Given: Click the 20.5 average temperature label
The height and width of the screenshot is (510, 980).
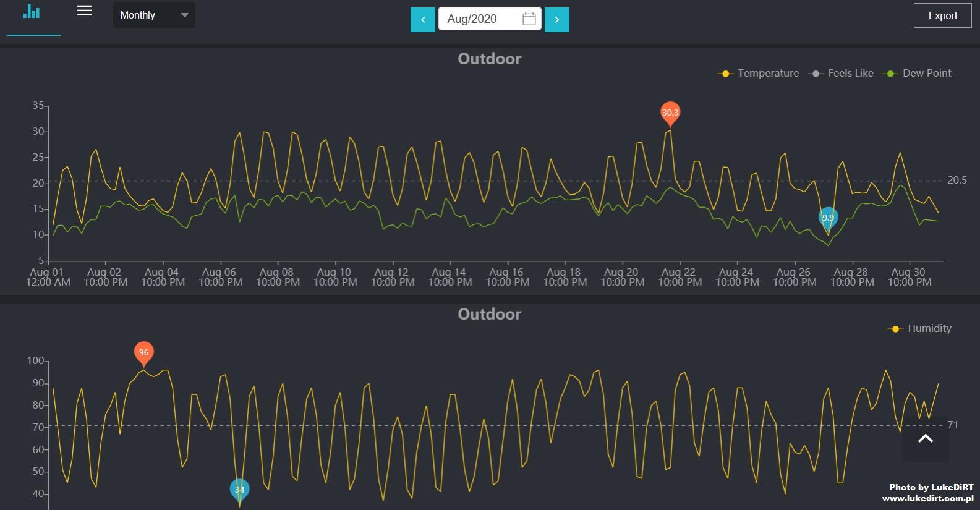Looking at the screenshot, I should (x=957, y=181).
